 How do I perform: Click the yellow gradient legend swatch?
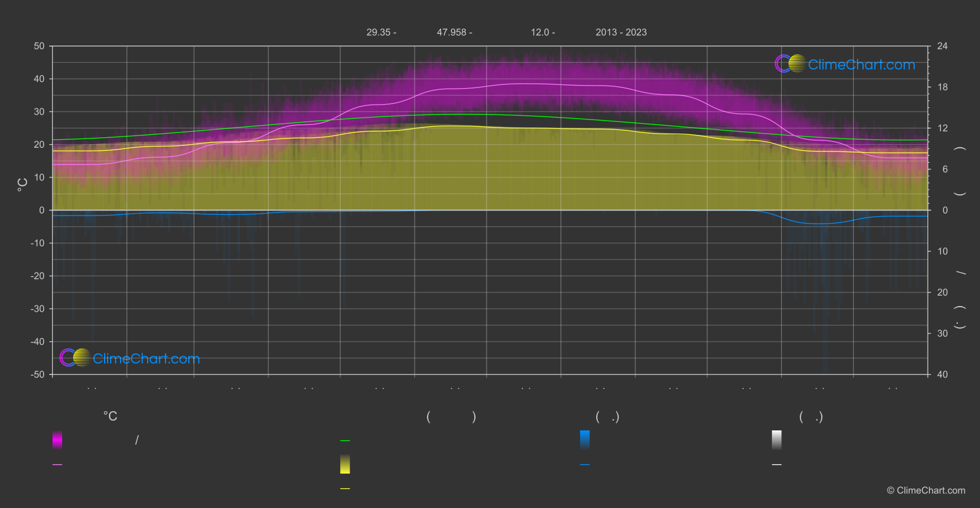[x=345, y=464]
